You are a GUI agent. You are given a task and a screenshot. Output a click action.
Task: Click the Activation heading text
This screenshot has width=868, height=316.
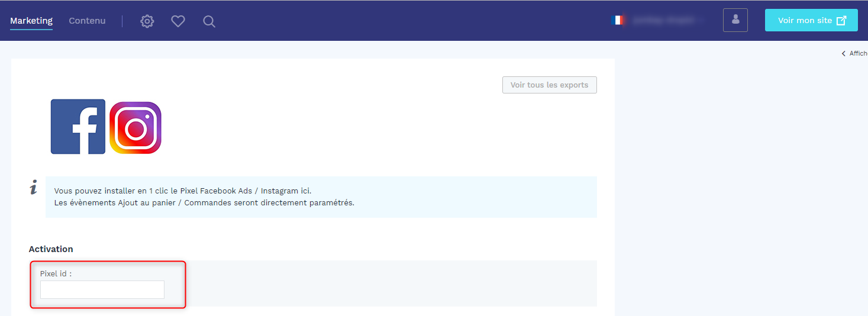click(51, 249)
